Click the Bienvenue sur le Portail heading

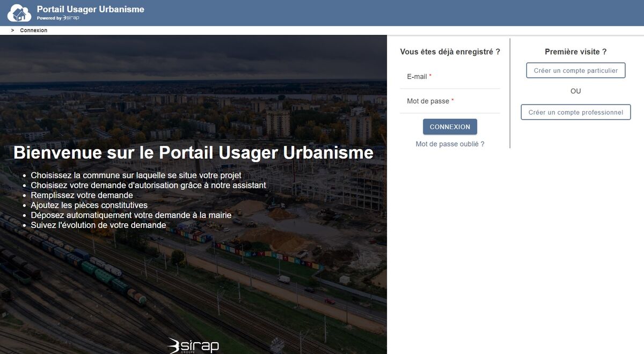click(193, 152)
